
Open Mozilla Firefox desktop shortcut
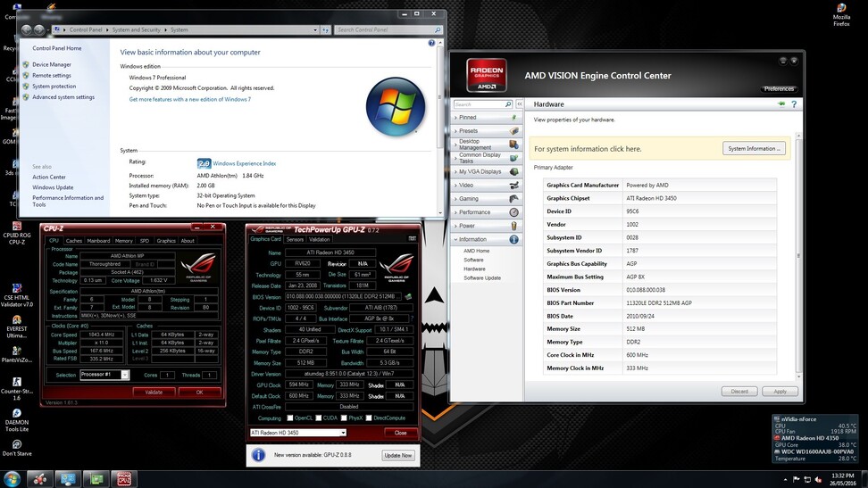[x=841, y=14]
